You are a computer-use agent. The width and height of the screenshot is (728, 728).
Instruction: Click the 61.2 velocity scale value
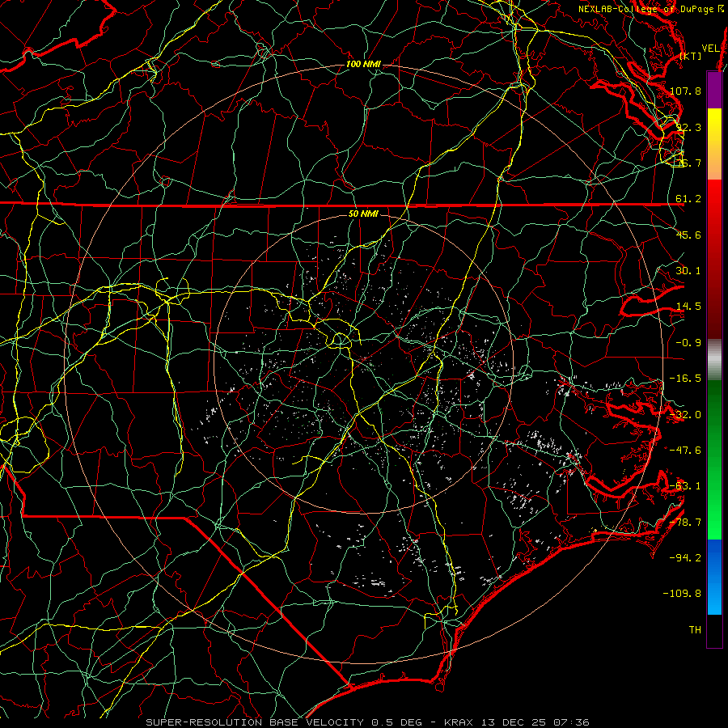click(x=688, y=199)
